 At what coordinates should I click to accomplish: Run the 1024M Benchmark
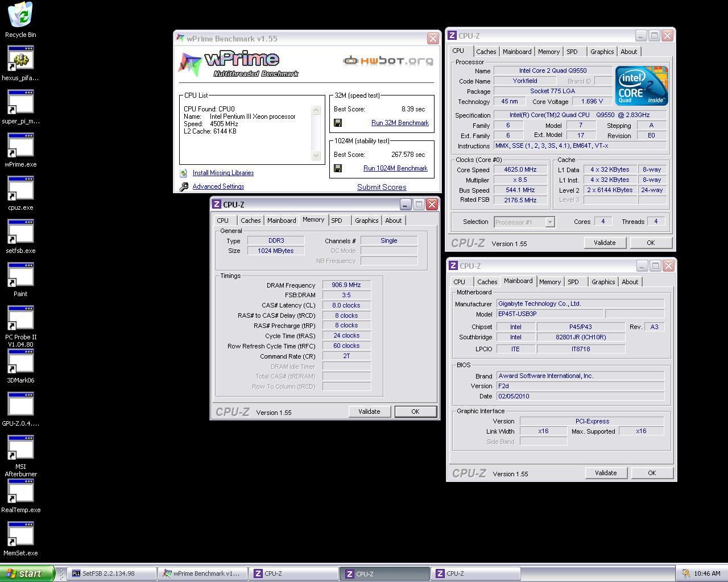click(395, 168)
